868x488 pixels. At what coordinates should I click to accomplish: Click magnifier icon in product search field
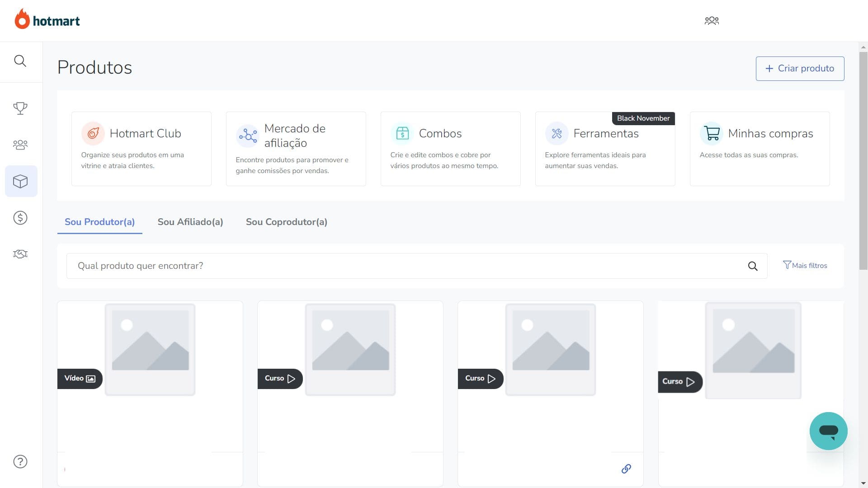752,266
